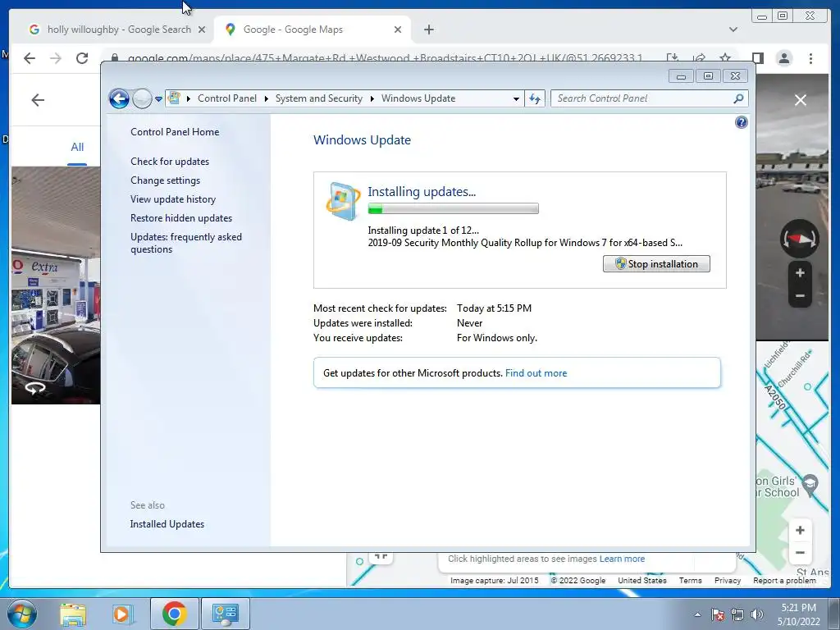This screenshot has height=630, width=840.
Task: Zoom out the mini map
Action: point(800,553)
